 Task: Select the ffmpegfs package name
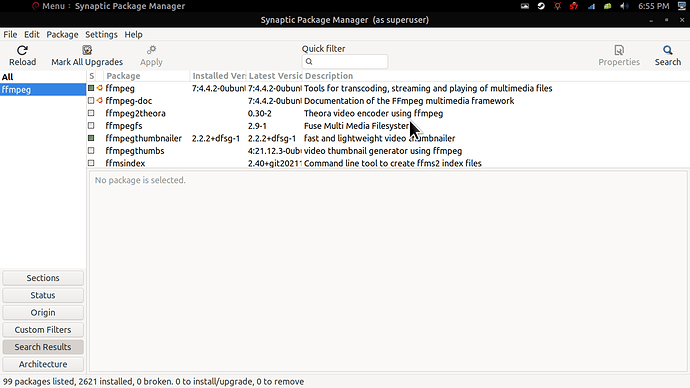[x=124, y=126]
